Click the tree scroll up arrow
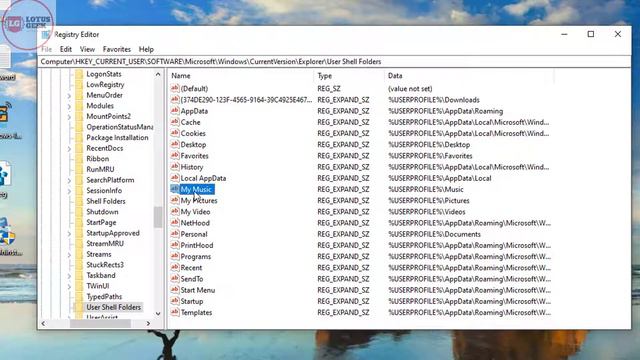The width and height of the screenshot is (640, 360). point(158,74)
